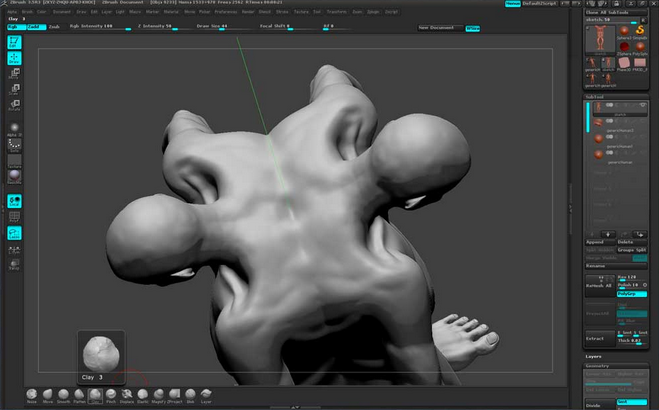Select the Displace brush icon
The width and height of the screenshot is (659, 410).
click(x=127, y=395)
